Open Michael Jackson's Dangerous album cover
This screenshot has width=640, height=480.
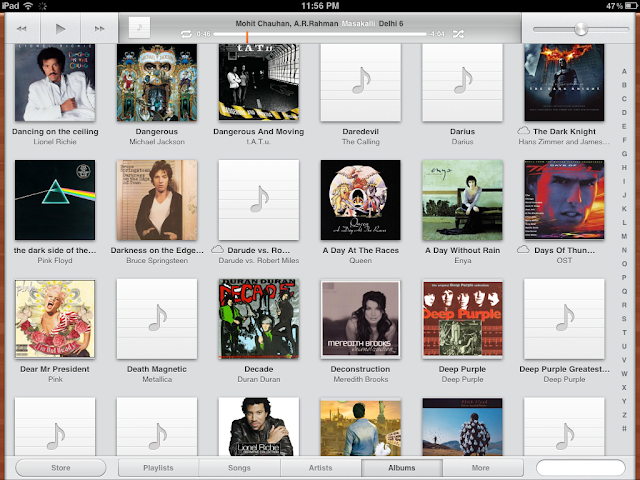(x=157, y=82)
